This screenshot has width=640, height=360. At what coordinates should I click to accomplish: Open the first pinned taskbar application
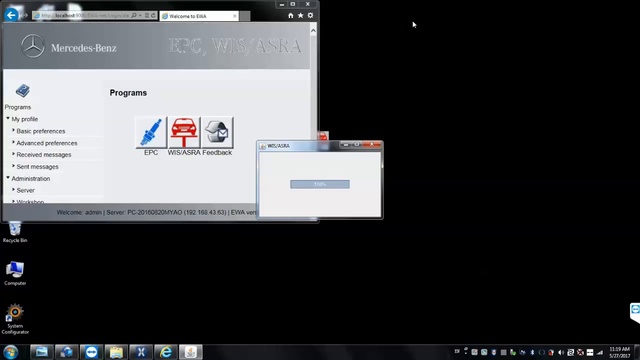tap(42, 352)
